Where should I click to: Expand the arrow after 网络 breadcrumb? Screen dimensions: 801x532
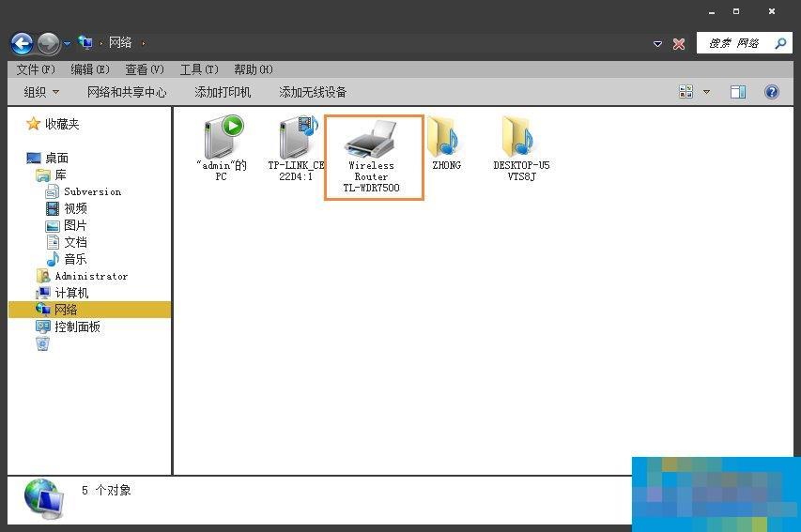[x=144, y=43]
